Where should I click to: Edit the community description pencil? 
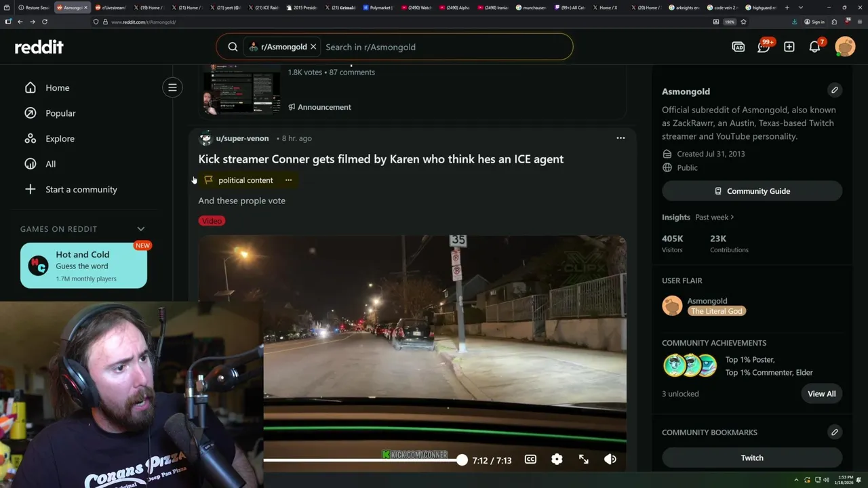click(835, 90)
